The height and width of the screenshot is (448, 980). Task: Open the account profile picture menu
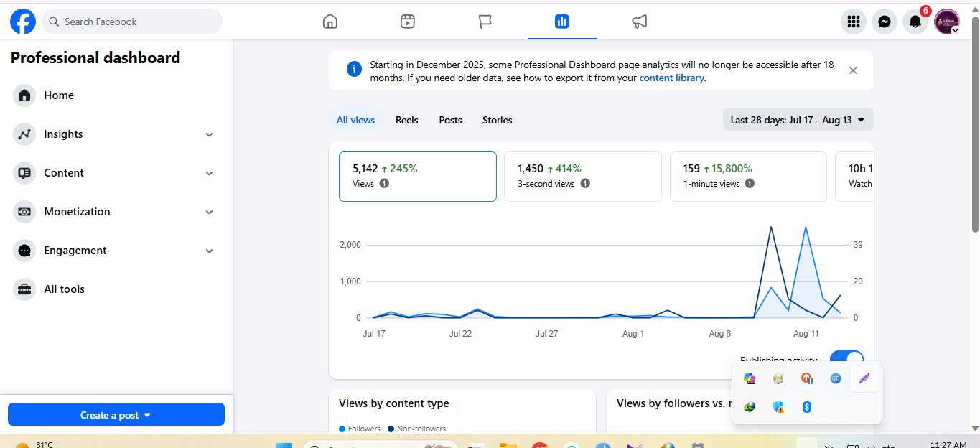pyautogui.click(x=947, y=22)
